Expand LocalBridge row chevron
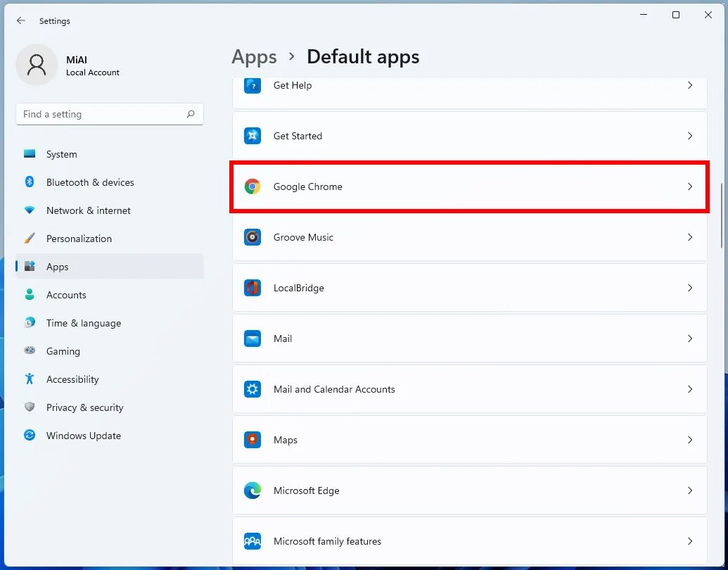The width and height of the screenshot is (728, 570). coord(690,288)
